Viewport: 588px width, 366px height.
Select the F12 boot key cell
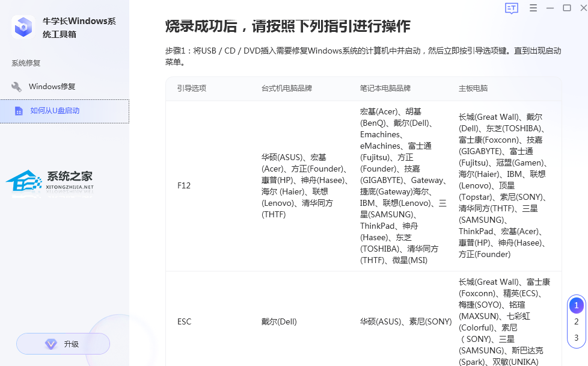coord(184,186)
